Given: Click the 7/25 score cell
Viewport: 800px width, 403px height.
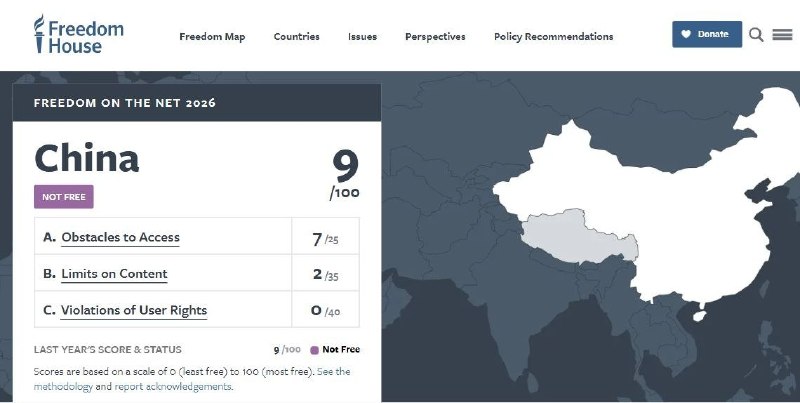Looking at the screenshot, I should (325, 238).
